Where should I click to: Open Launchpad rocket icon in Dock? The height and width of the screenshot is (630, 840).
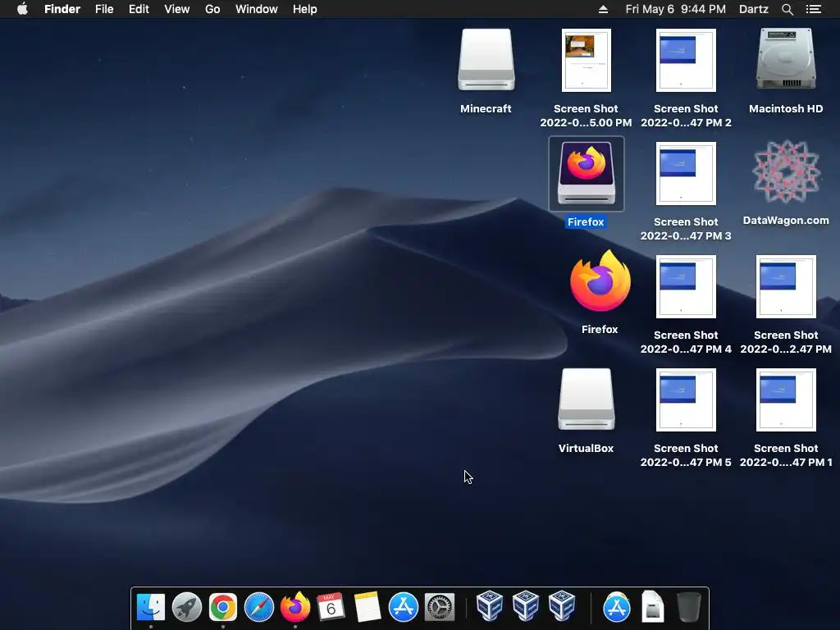tap(186, 608)
